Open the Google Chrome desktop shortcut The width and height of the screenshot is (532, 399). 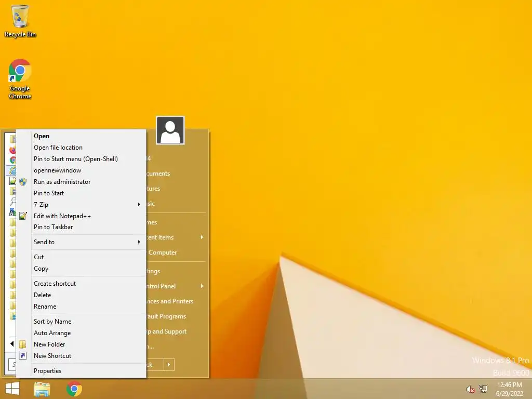20,79
